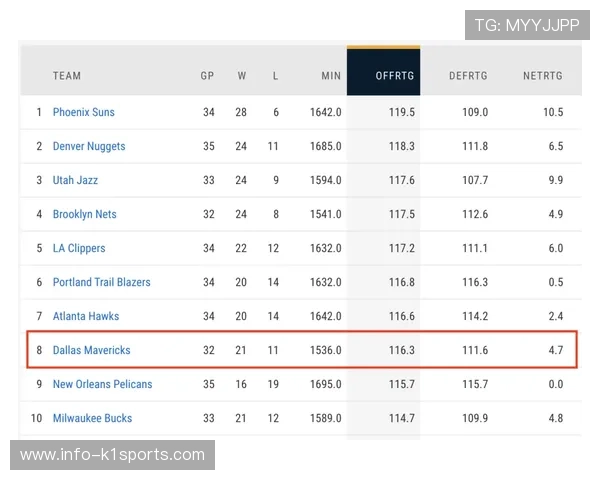Select Denver Nuggets MIN value 1685.0
The width and height of the screenshot is (600, 480).
326,146
